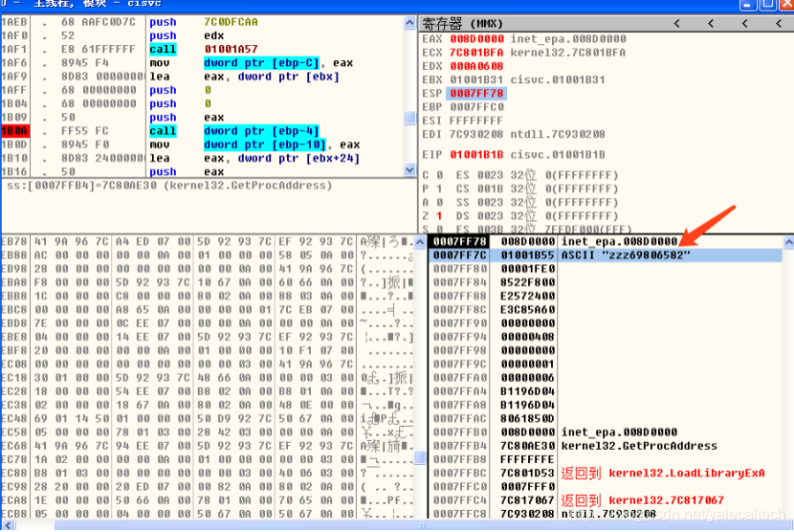Viewport: 794px width, 532px height.
Task: Click the bottom horizontal scrollbar left arrow
Action: [x=7, y=525]
